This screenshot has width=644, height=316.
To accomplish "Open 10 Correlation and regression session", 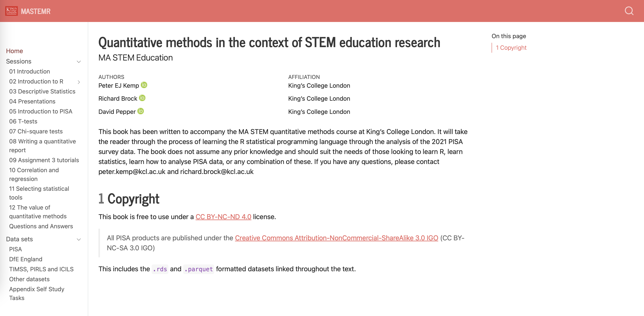I will click(x=34, y=174).
